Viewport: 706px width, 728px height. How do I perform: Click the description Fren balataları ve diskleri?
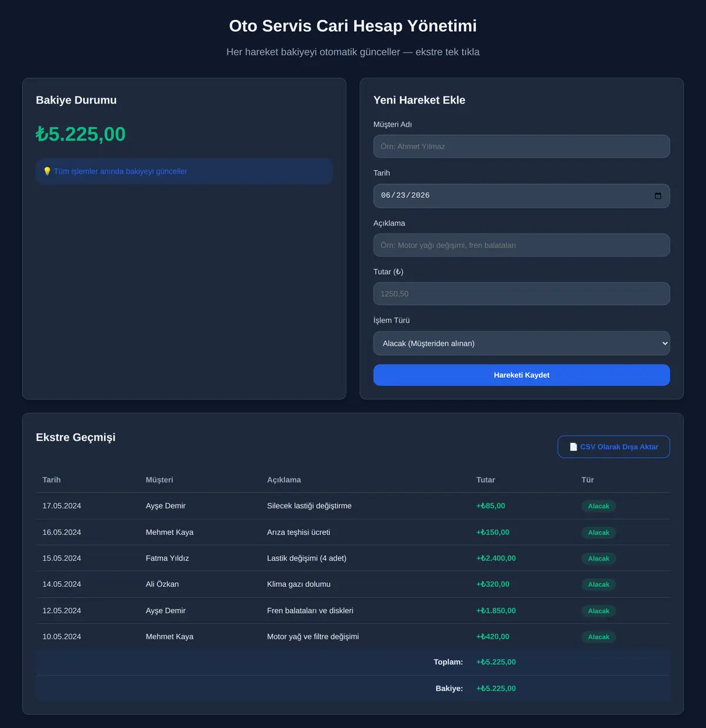pos(310,610)
